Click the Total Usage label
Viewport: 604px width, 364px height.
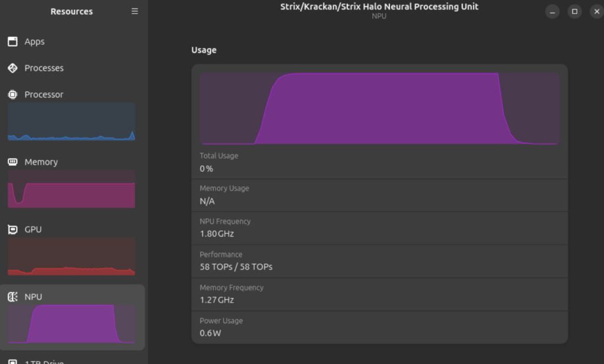219,156
